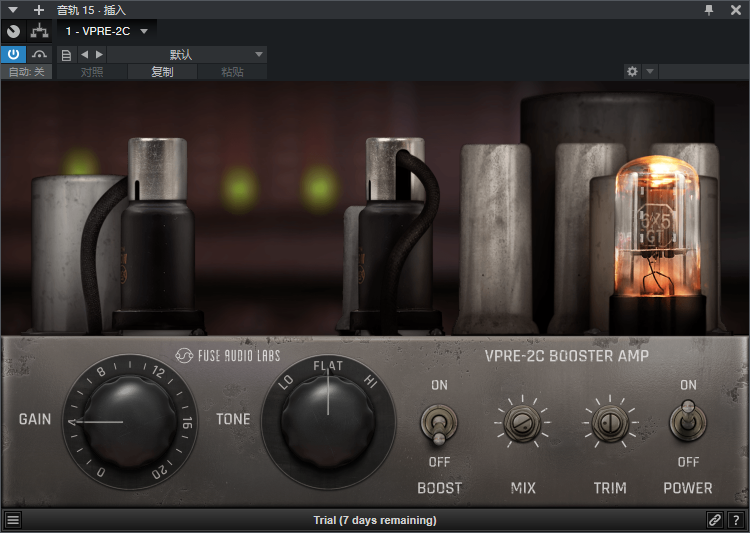Click the VPRE-2C BOOSTER AMP title

click(x=567, y=356)
